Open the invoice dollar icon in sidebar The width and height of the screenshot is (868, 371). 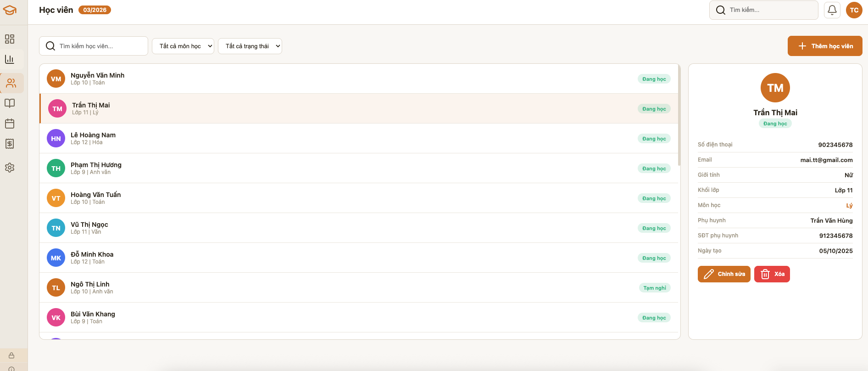pyautogui.click(x=10, y=144)
